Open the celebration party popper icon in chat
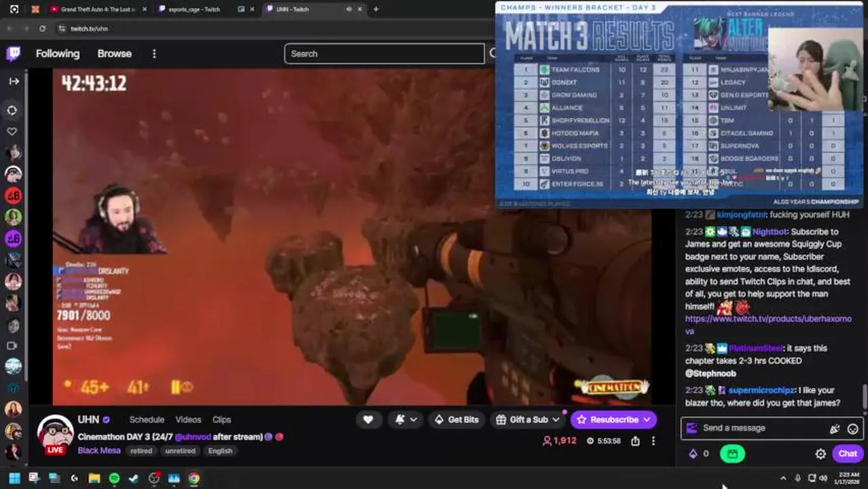This screenshot has width=868, height=489. [835, 429]
